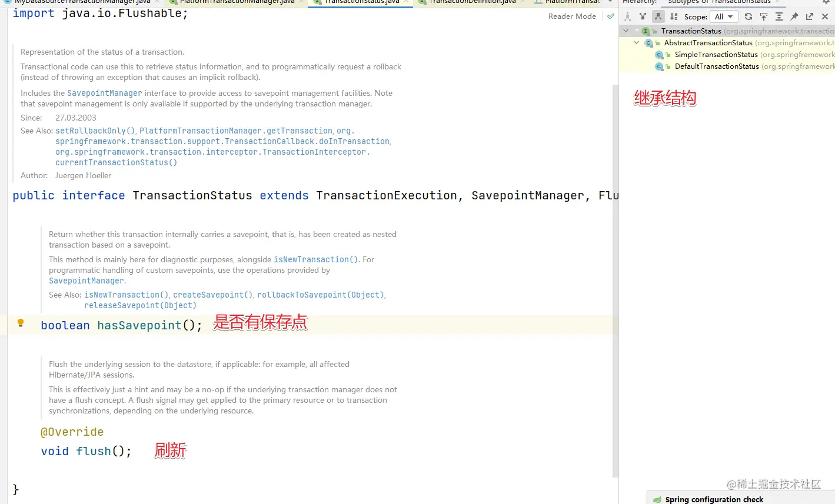
Task: Export the hierarchy to a text file
Action: coord(810,16)
